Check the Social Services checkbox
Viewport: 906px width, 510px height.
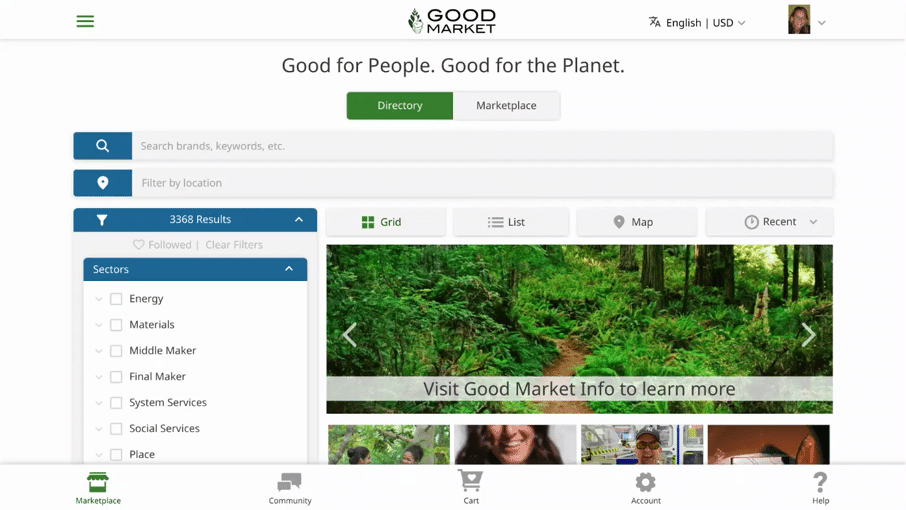click(116, 429)
